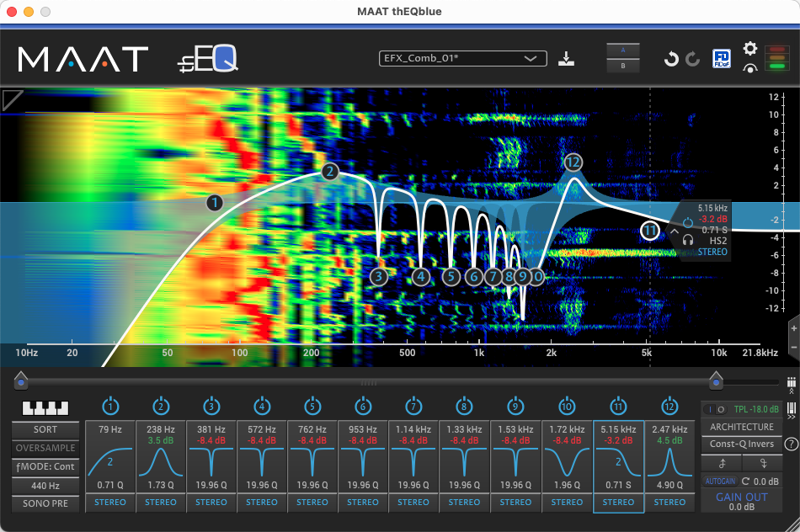Select the A comparison slot

pyautogui.click(x=623, y=50)
